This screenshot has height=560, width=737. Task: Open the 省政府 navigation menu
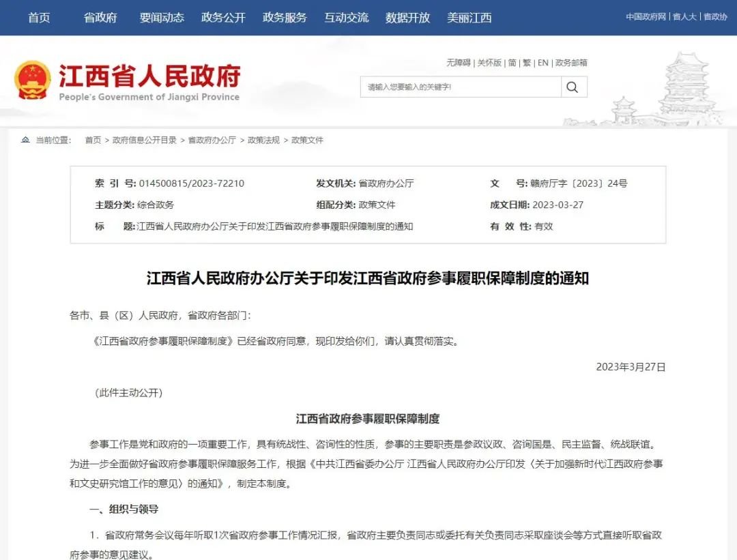coord(100,18)
